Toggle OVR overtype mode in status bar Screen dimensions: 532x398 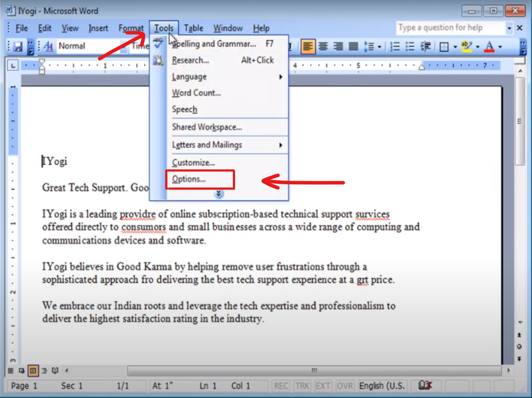click(x=345, y=386)
